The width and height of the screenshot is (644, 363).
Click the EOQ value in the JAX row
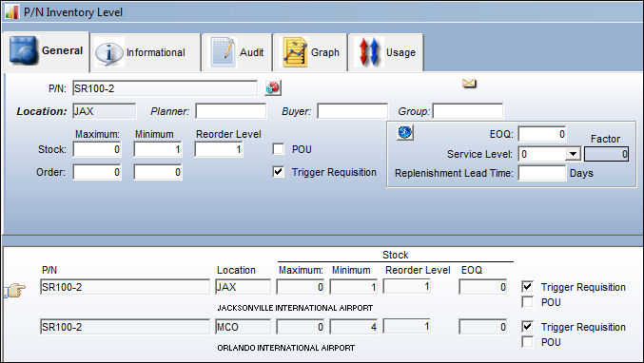[483, 287]
